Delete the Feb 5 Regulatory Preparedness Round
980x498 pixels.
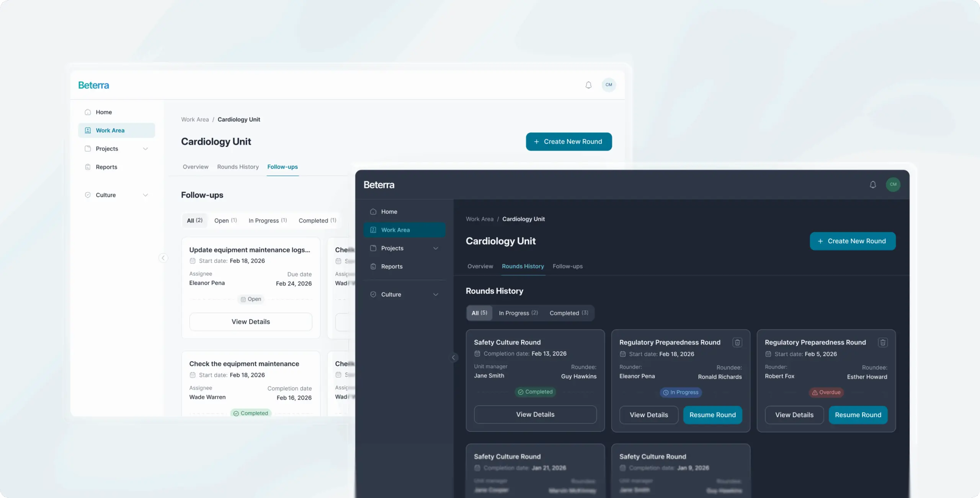tap(883, 342)
